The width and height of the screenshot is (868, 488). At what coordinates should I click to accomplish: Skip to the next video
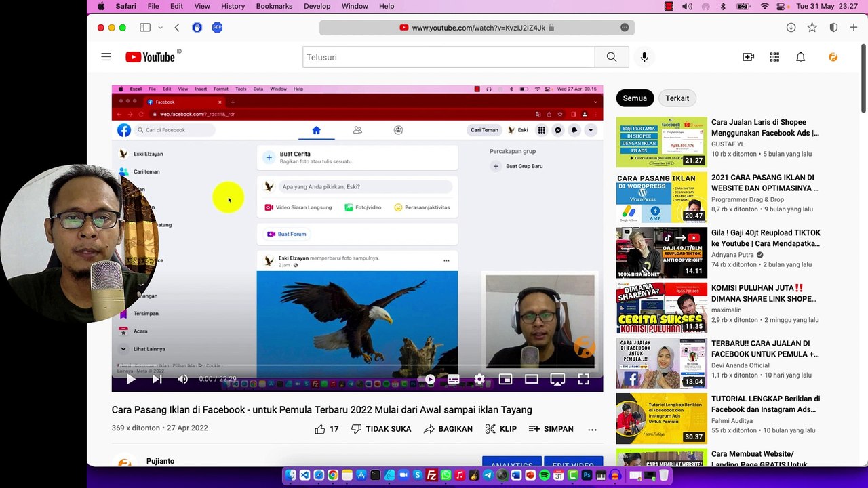[x=157, y=380]
